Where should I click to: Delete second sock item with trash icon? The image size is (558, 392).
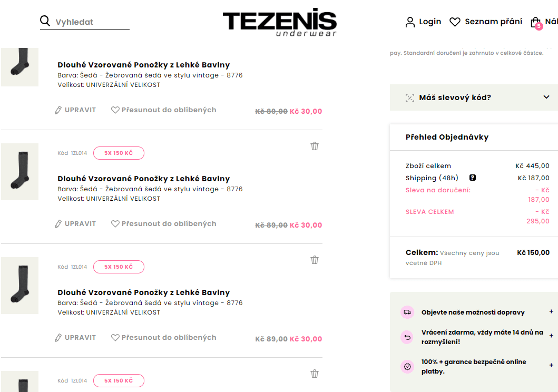315,146
